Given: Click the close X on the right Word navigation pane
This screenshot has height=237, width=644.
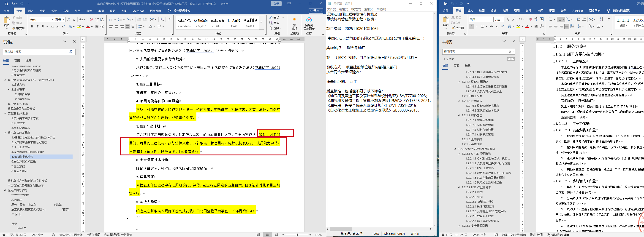Looking at the screenshot, I should click(514, 41).
